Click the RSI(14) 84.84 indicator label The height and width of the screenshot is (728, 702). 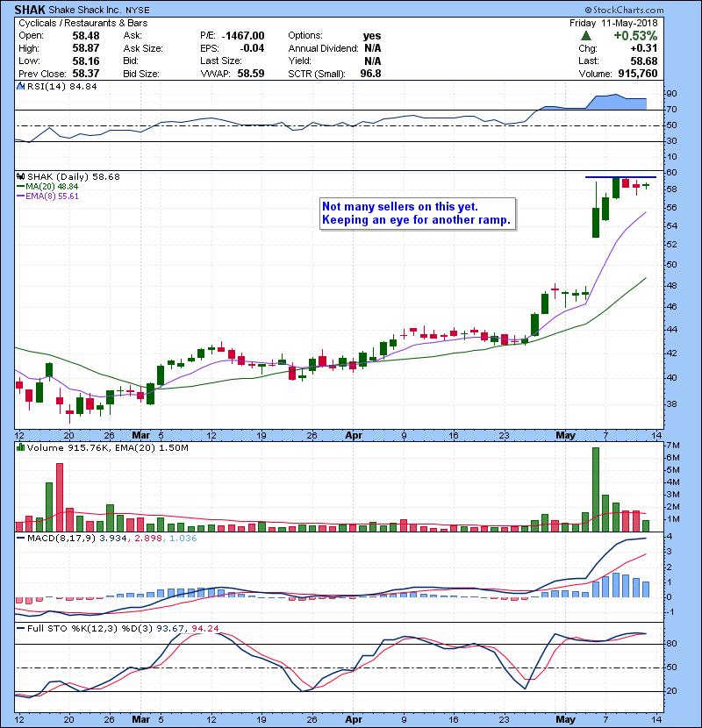61,86
